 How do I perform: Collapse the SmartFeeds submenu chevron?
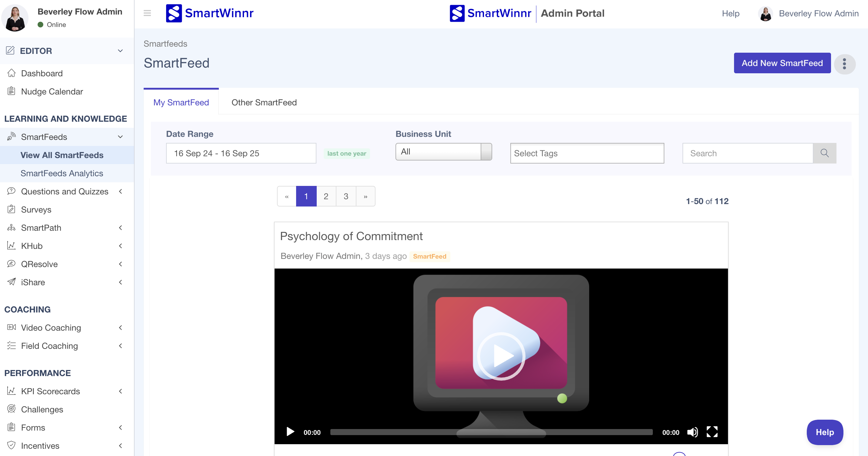coord(120,137)
